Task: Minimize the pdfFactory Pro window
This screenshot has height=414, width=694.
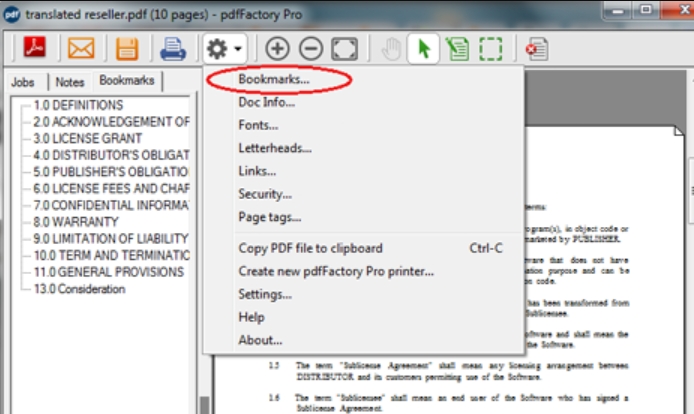Action: (x=618, y=11)
